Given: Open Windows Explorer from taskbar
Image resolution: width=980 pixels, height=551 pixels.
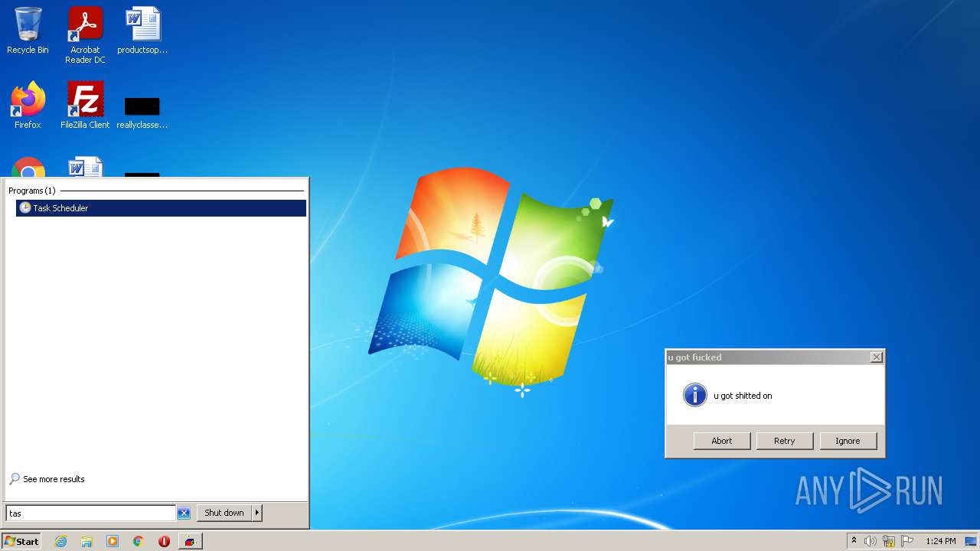Looking at the screenshot, I should [87, 541].
